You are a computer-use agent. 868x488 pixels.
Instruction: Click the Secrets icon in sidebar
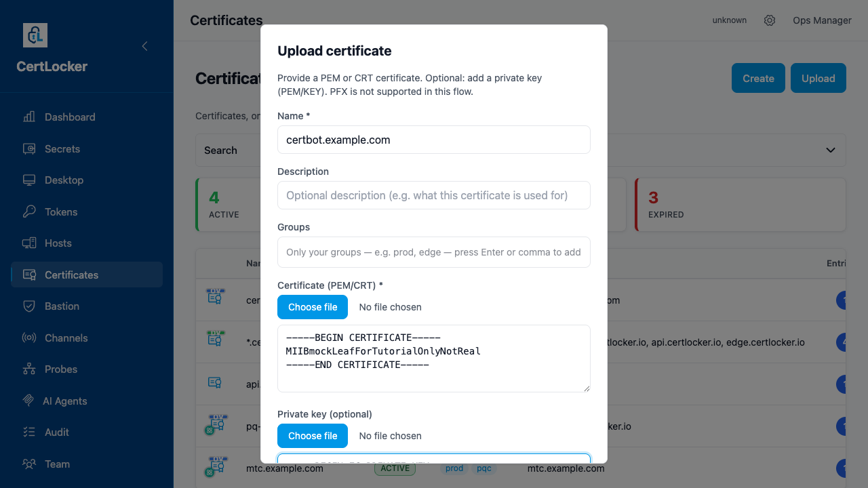(x=29, y=149)
